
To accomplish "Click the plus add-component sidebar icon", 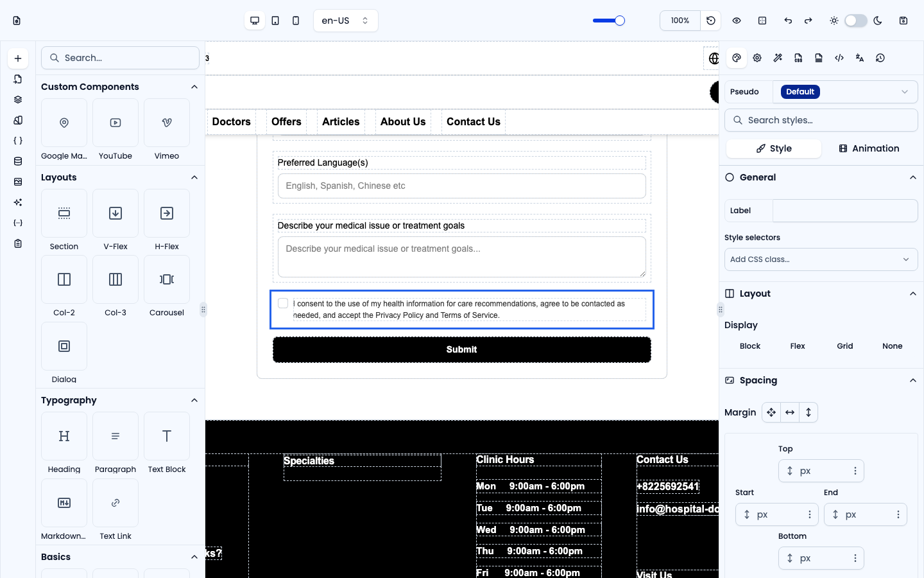I will [18, 58].
